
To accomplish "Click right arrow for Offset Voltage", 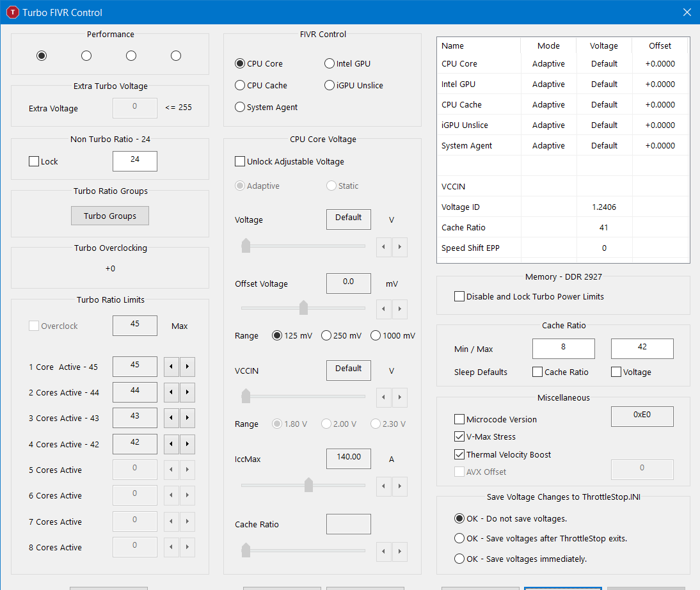I will click(400, 310).
